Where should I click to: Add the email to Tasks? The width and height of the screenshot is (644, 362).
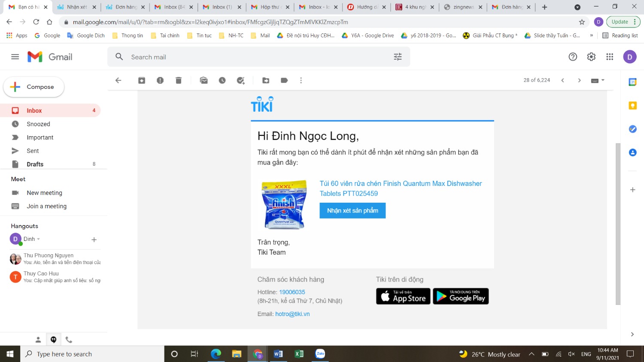(x=241, y=80)
